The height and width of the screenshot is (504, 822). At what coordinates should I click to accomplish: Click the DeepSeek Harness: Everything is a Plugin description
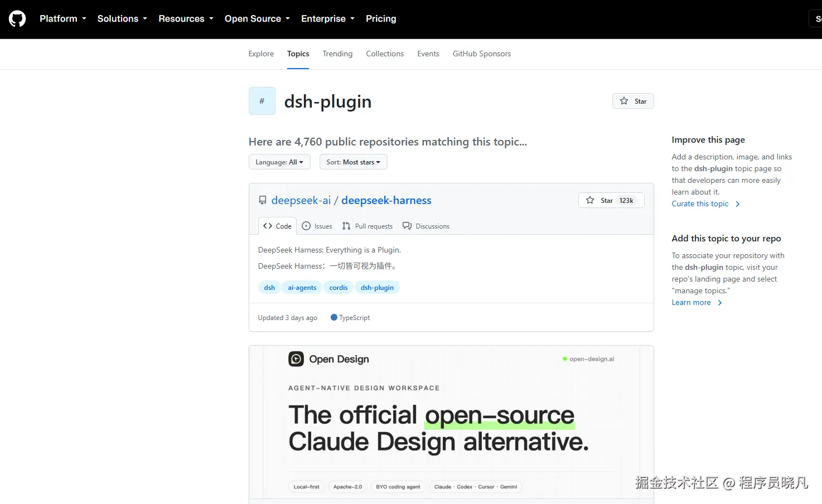[x=330, y=250]
